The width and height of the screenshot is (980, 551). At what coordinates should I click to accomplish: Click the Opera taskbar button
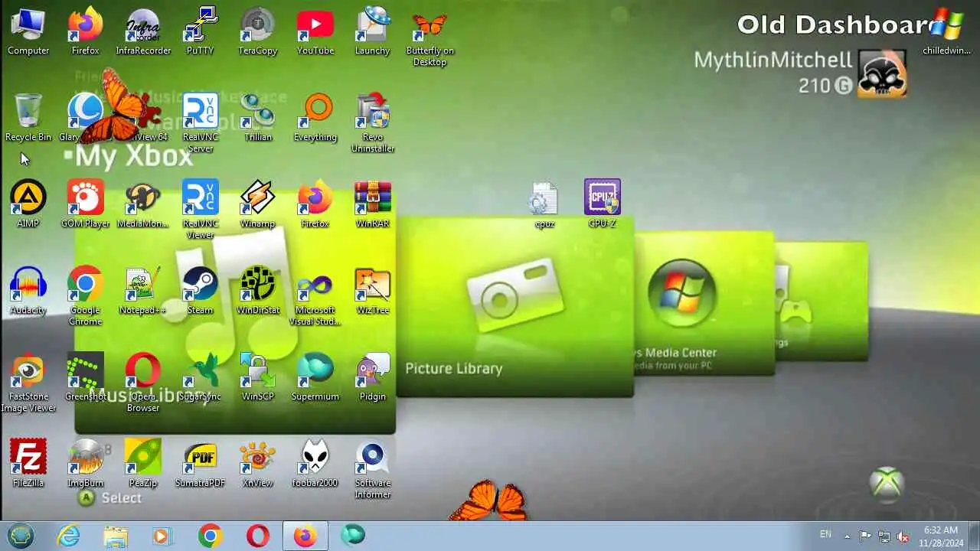coord(258,536)
